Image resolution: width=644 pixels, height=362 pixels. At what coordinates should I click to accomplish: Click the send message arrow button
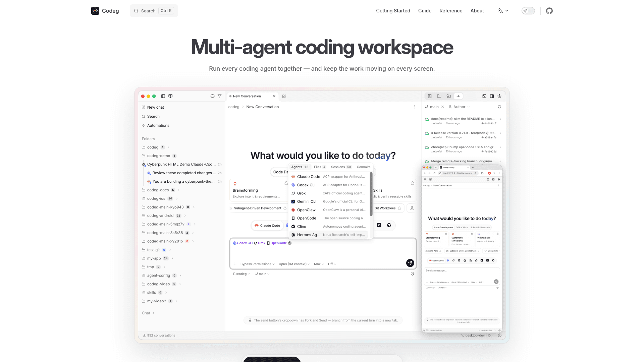click(410, 263)
